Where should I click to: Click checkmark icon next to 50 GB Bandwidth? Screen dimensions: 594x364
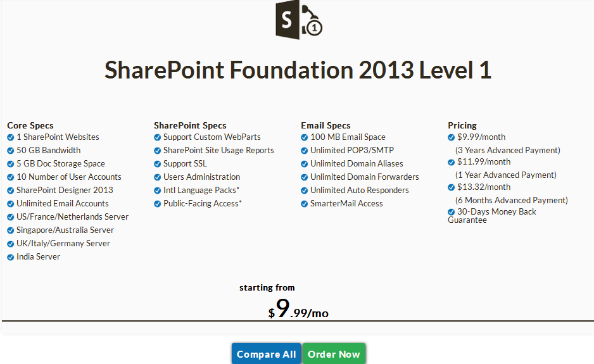pos(11,151)
